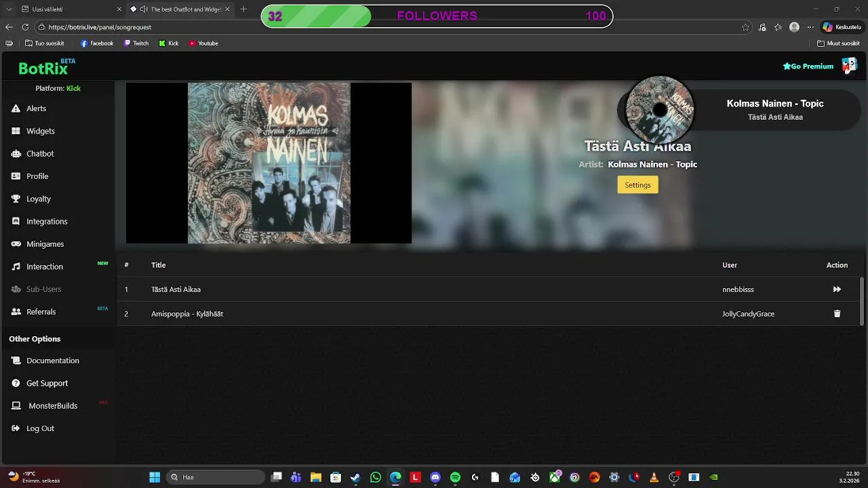Click the spinning record disc artwork
This screenshot has width=868, height=488.
(x=660, y=110)
